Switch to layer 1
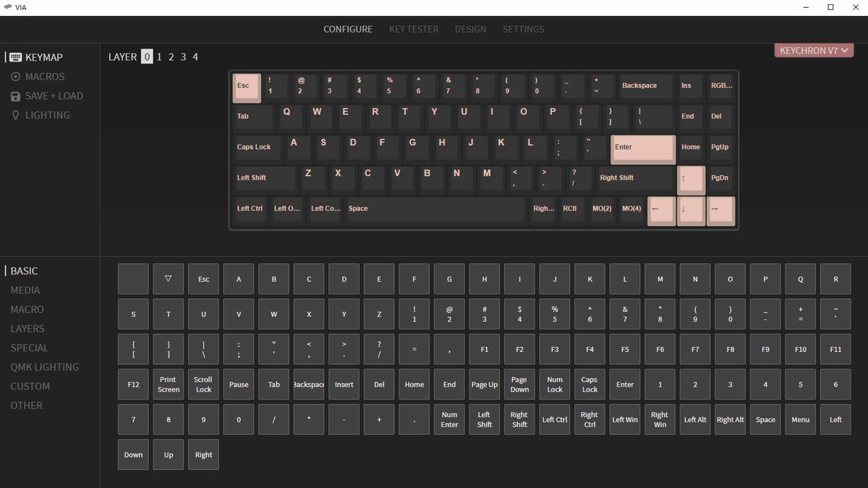The image size is (868, 488). tap(159, 56)
